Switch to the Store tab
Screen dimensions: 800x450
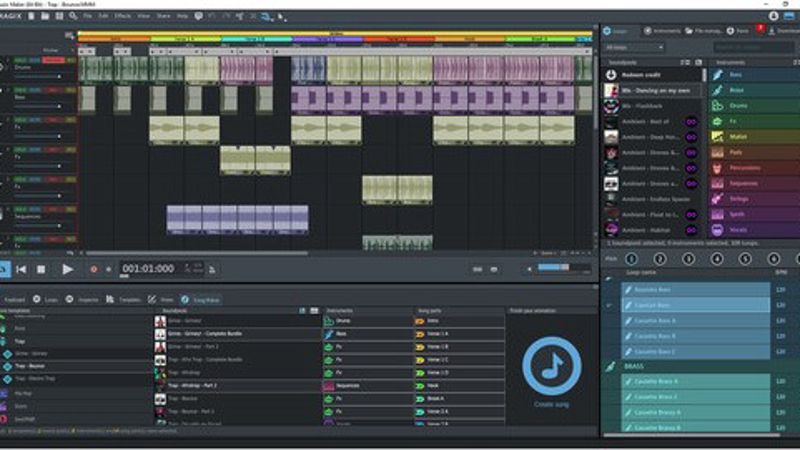737,31
